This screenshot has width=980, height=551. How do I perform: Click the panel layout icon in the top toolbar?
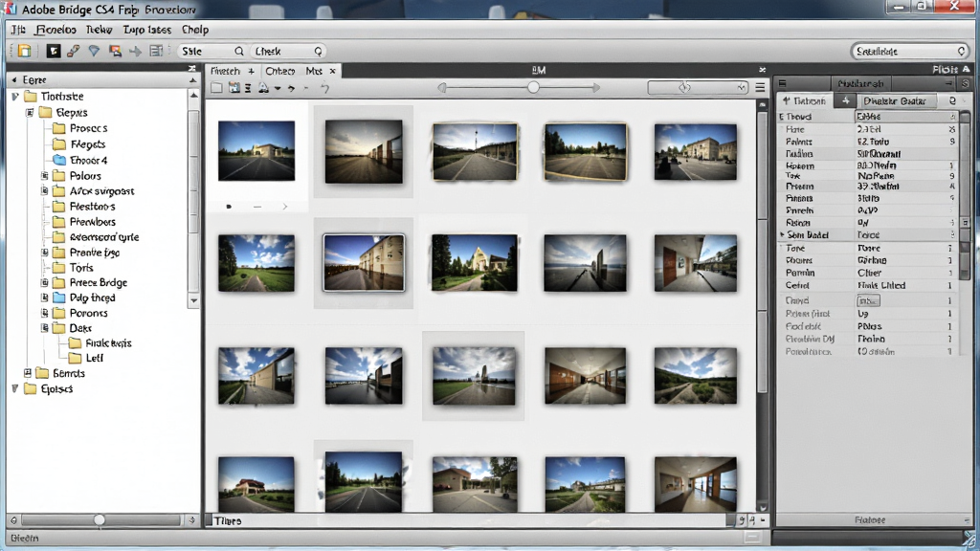pos(156,52)
